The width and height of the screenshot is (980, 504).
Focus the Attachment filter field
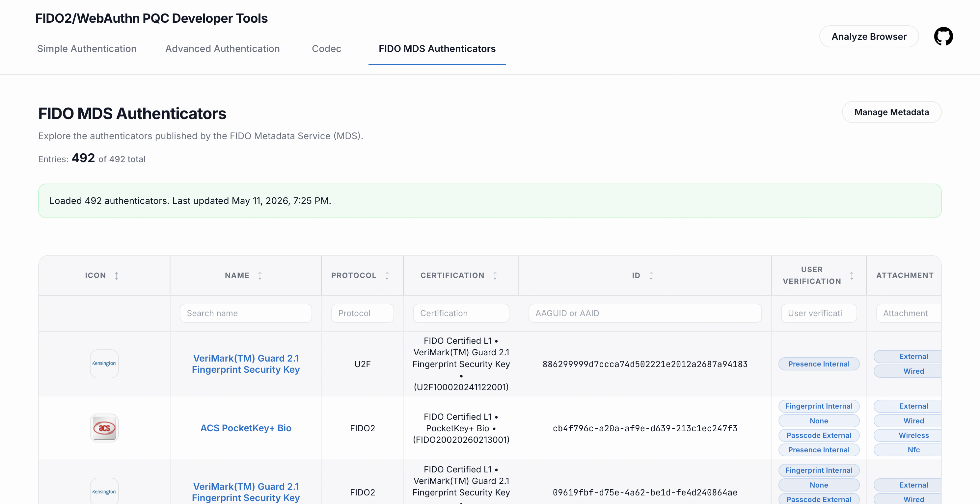909,313
